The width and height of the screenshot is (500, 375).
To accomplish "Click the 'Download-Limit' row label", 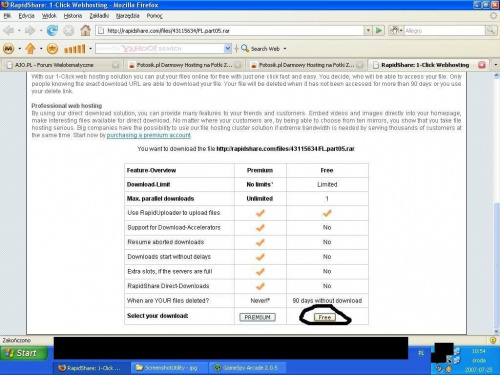I will click(148, 184).
